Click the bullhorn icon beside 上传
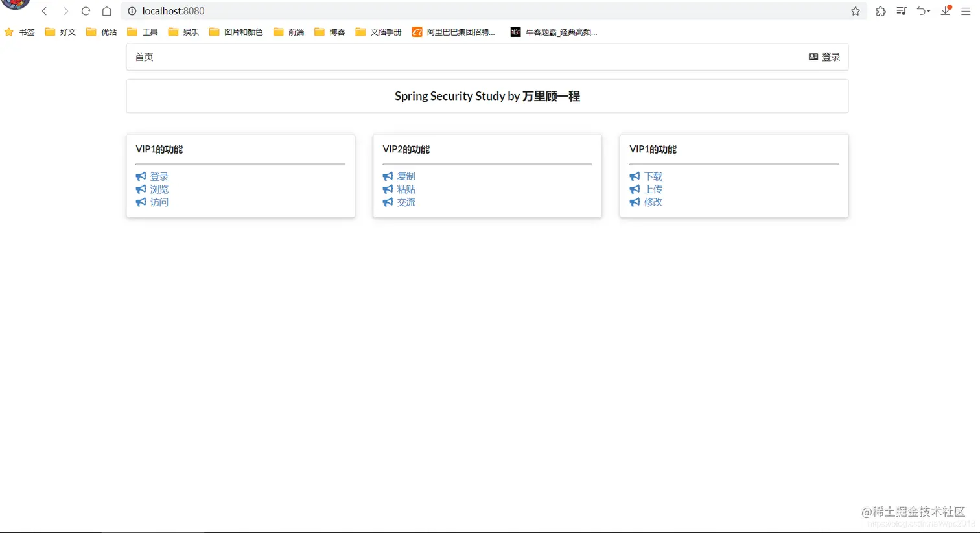 click(635, 189)
